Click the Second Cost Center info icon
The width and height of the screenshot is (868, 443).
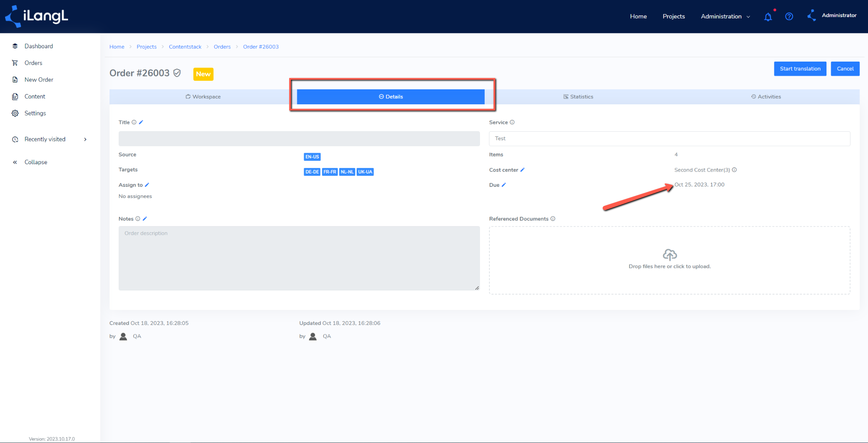pos(734,170)
